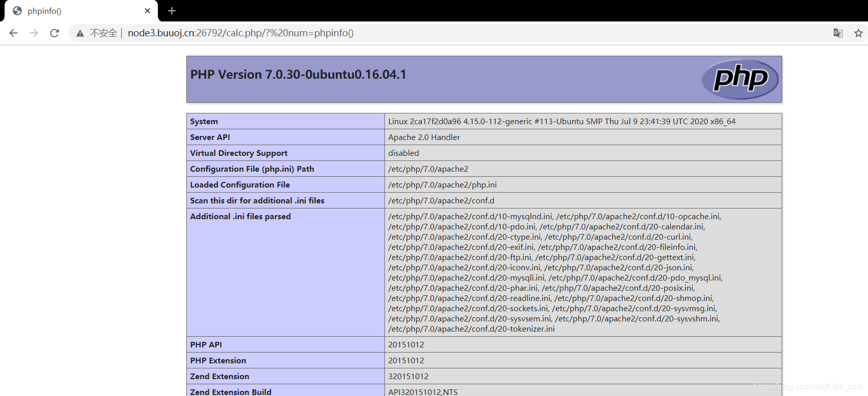The width and height of the screenshot is (868, 396).
Task: Click the browser back arrow button
Action: coord(14,33)
